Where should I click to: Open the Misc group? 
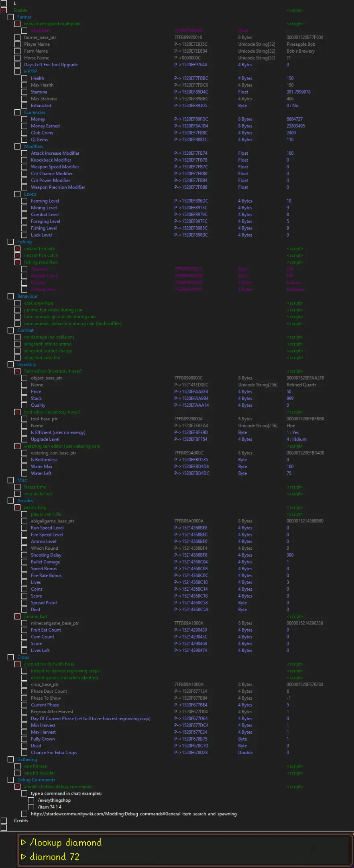point(22,480)
